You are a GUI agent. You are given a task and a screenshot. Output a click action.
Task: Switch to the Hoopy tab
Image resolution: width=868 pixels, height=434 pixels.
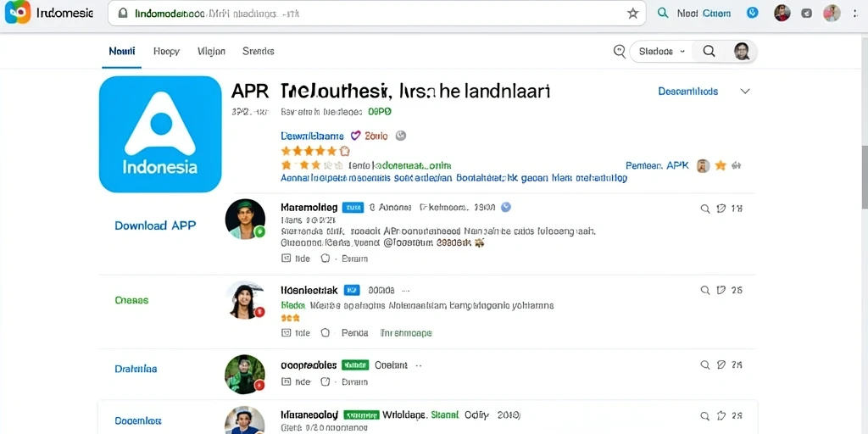166,51
